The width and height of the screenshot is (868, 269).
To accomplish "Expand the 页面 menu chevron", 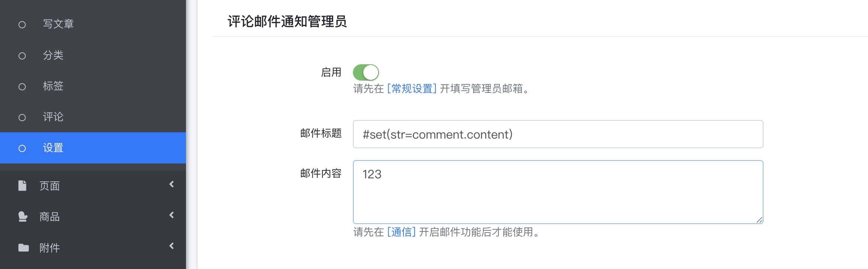I will pyautogui.click(x=171, y=184).
